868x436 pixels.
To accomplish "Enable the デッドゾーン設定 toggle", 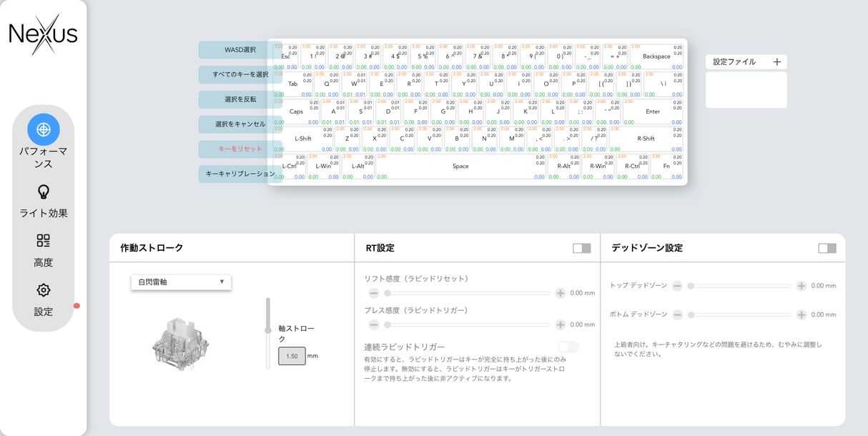I will (827, 248).
